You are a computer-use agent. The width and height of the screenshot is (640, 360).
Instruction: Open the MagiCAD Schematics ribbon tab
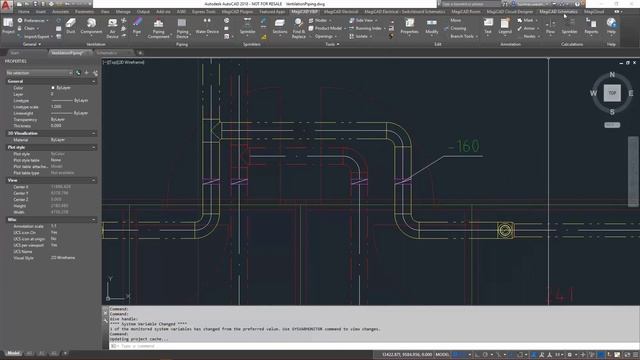pos(558,12)
